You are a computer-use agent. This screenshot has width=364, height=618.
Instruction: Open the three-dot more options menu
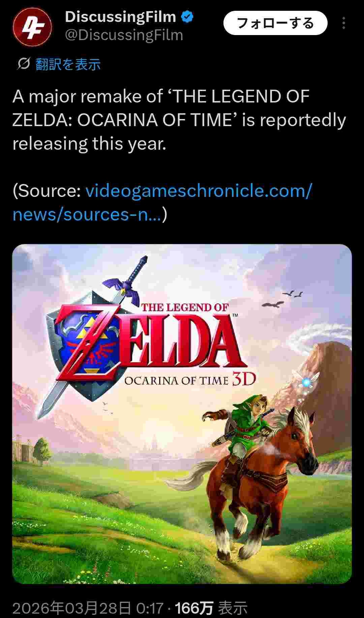[343, 23]
